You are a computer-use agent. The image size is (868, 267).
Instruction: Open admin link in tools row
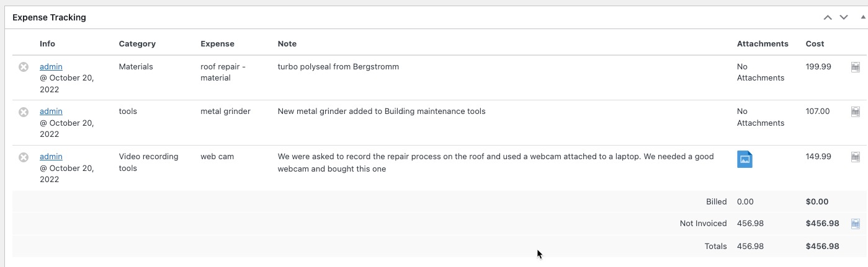51,112
